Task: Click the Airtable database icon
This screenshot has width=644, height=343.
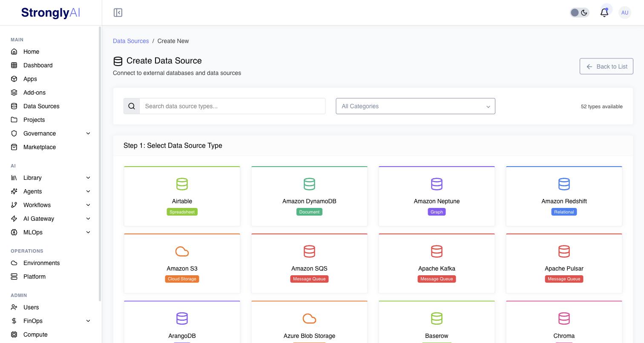Action: [x=182, y=184]
